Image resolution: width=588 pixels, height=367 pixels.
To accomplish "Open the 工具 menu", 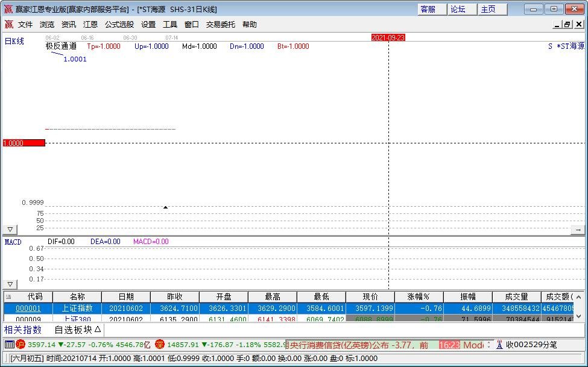I will (x=170, y=24).
